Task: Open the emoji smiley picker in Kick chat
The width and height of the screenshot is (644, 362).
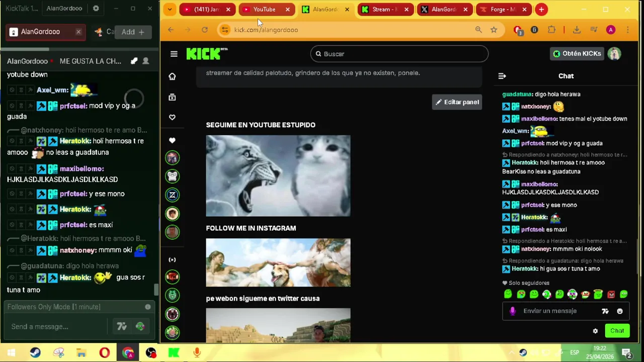Action: point(620,311)
